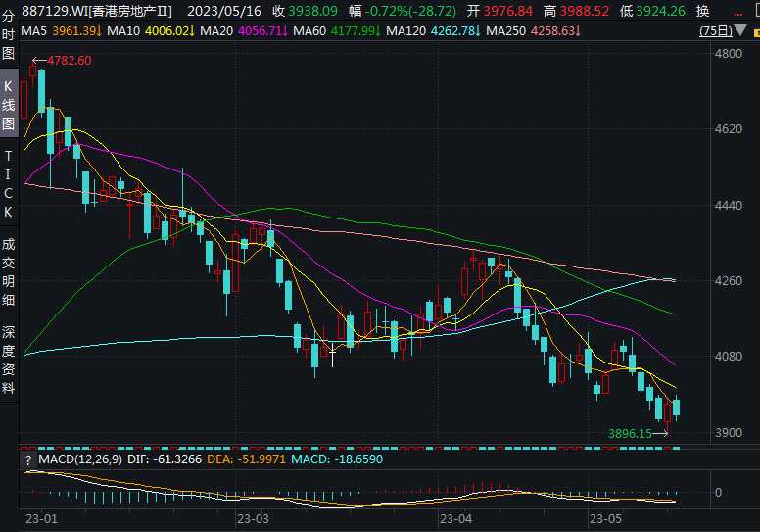Image resolution: width=760 pixels, height=532 pixels.
Task: Click the MACD value -18.6590
Action: (357, 459)
